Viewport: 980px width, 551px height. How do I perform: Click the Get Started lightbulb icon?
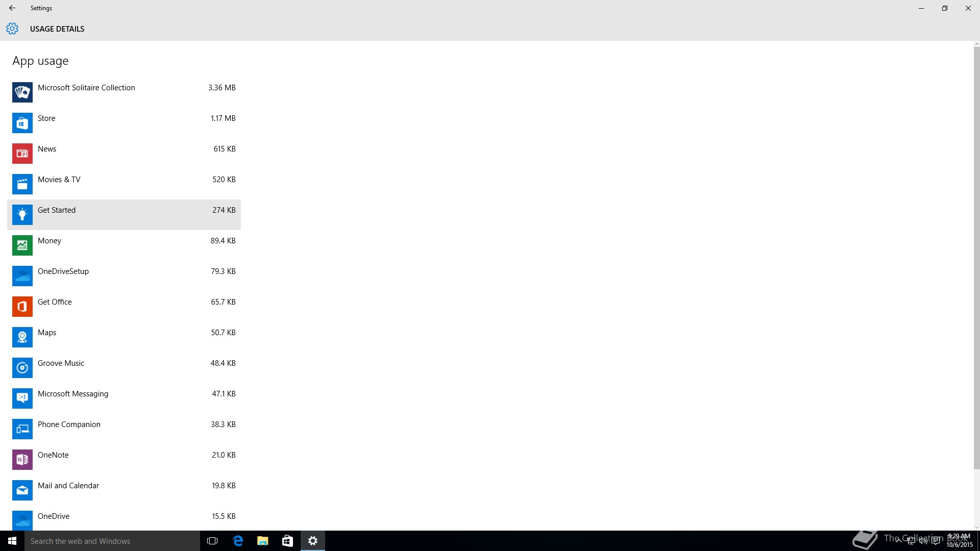22,215
